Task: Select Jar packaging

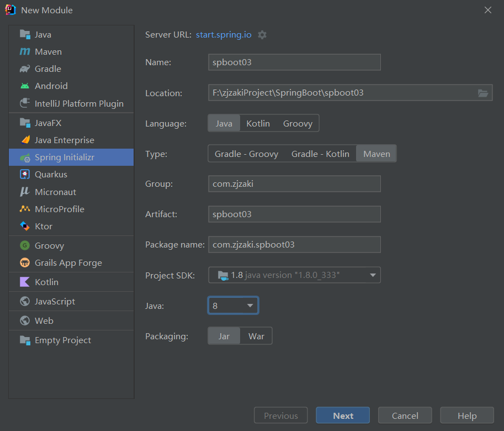Action: click(224, 336)
